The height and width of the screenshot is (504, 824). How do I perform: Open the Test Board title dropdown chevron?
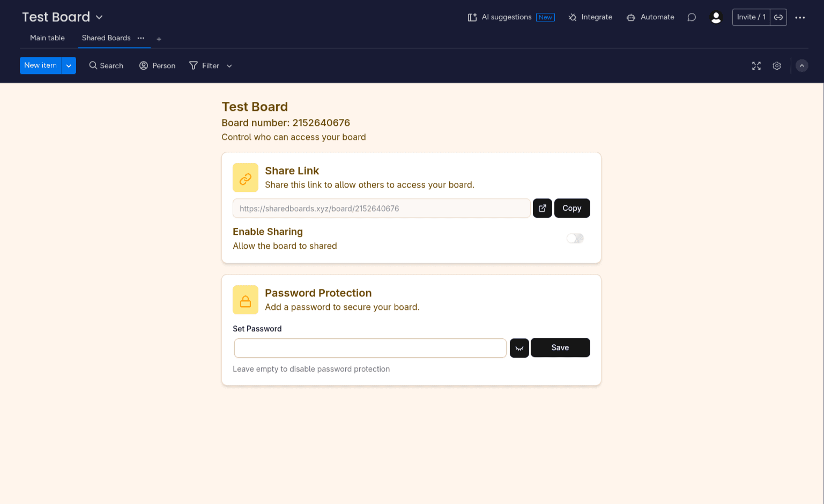click(99, 17)
